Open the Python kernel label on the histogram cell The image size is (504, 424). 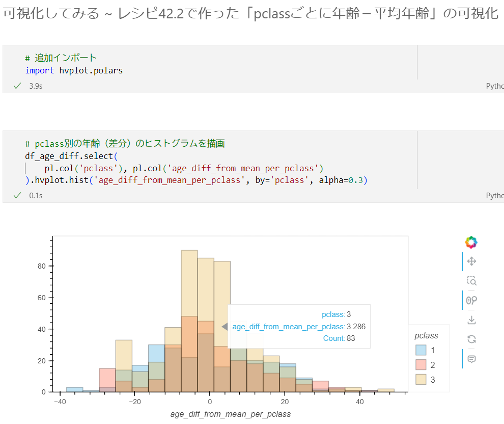pos(495,195)
